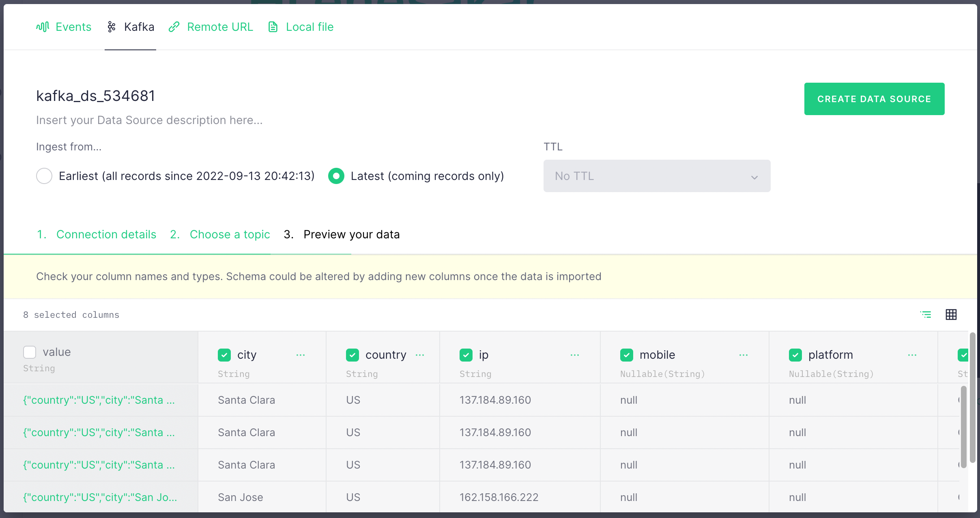
Task: Click first row JSON value link
Action: tap(99, 400)
